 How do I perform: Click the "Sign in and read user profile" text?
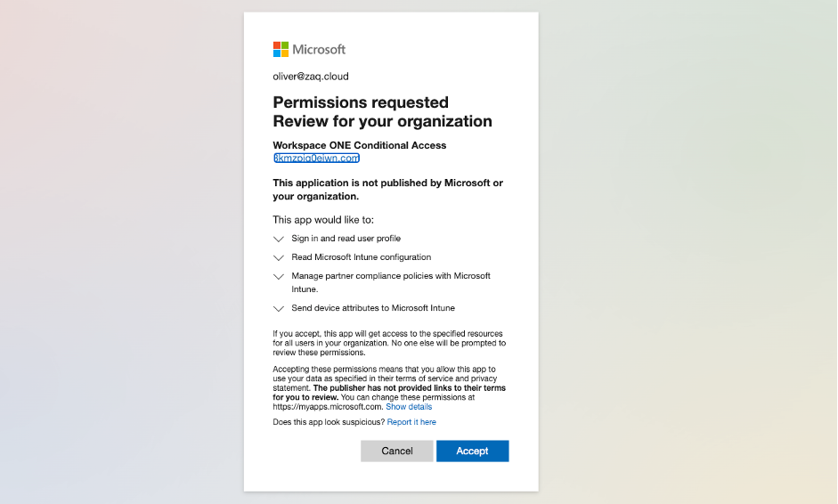click(346, 239)
